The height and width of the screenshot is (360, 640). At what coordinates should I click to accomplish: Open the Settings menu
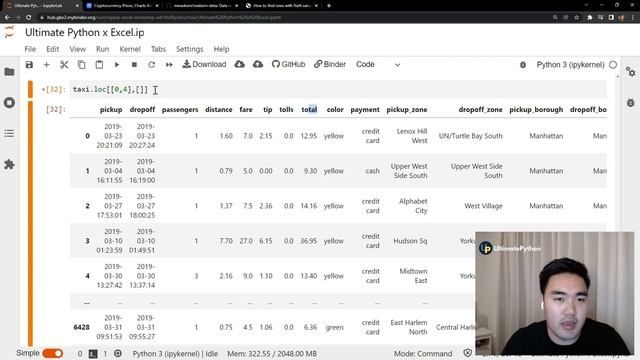[189, 49]
